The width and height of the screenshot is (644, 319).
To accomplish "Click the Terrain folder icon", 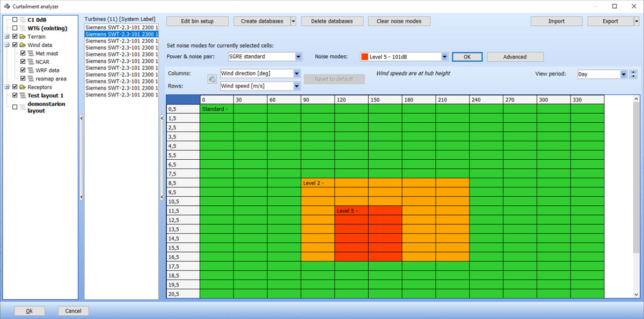I will (23, 36).
